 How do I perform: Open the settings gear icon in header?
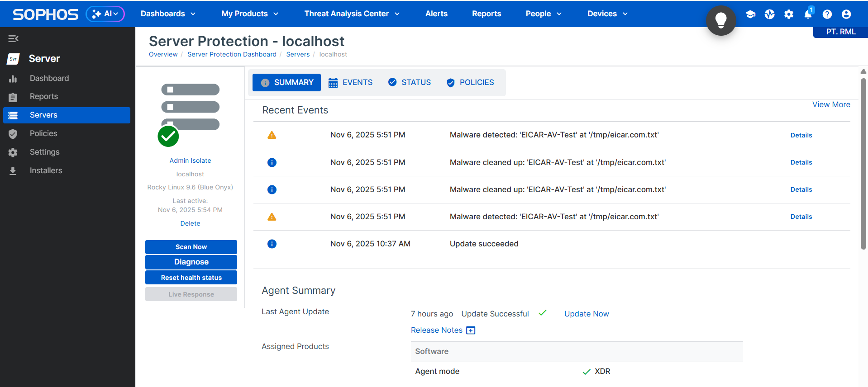click(x=789, y=14)
